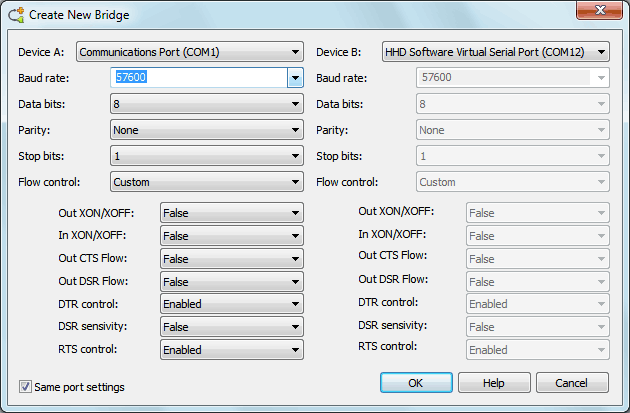Open Device A Stop bits dropdown
This screenshot has height=413, width=630.
(x=207, y=156)
